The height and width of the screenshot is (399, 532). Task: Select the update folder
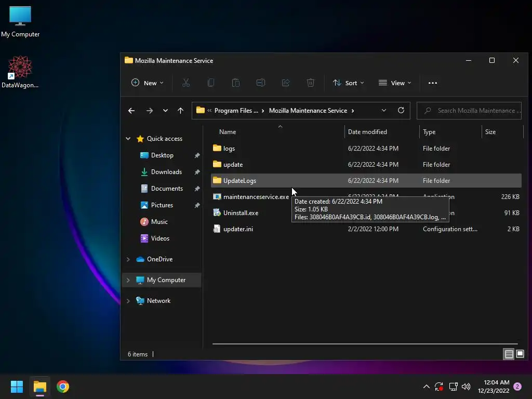[366, 165]
